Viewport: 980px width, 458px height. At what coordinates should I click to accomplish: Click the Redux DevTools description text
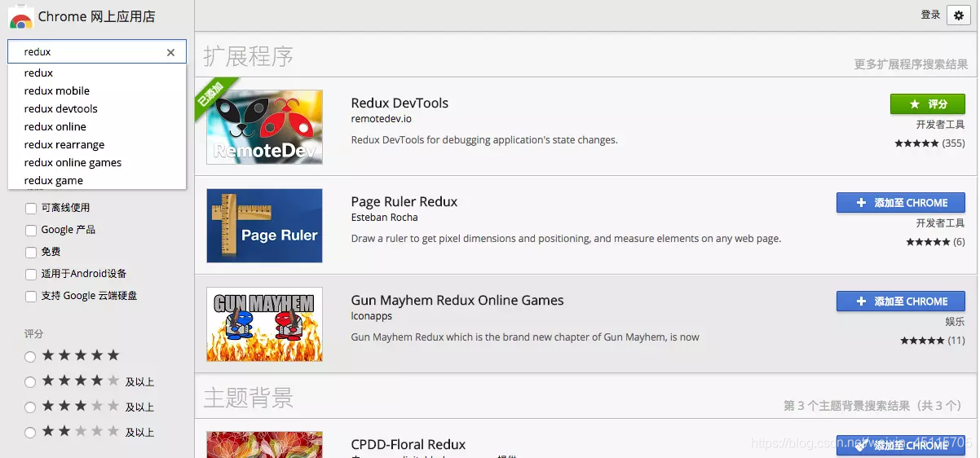(484, 140)
